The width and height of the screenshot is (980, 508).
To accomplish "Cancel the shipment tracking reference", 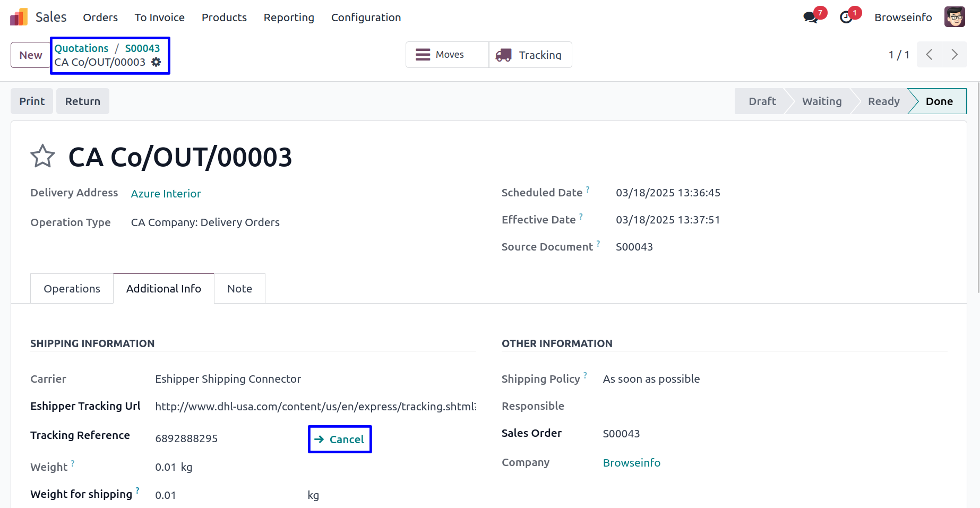I will [340, 439].
